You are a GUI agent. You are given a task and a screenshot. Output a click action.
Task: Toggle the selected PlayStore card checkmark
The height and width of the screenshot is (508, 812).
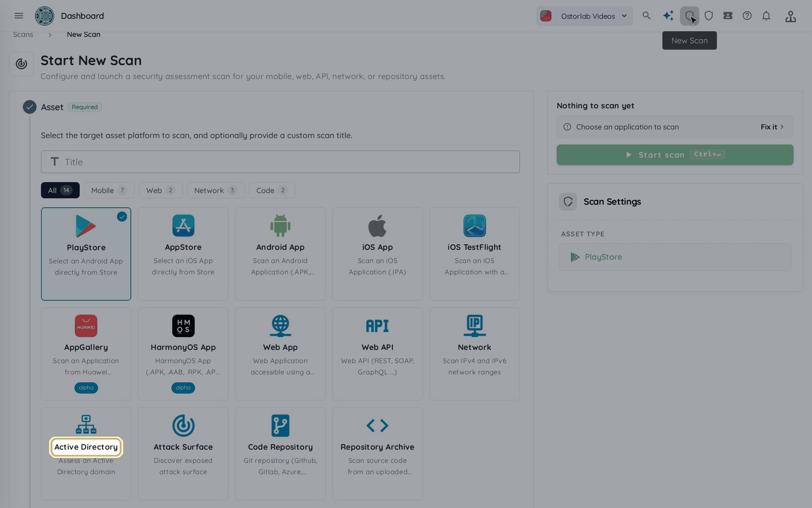click(122, 217)
